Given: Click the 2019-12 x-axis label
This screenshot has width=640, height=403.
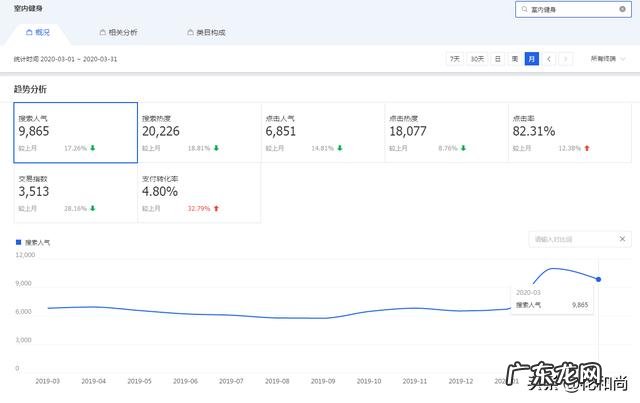Looking at the screenshot, I should (x=461, y=381).
